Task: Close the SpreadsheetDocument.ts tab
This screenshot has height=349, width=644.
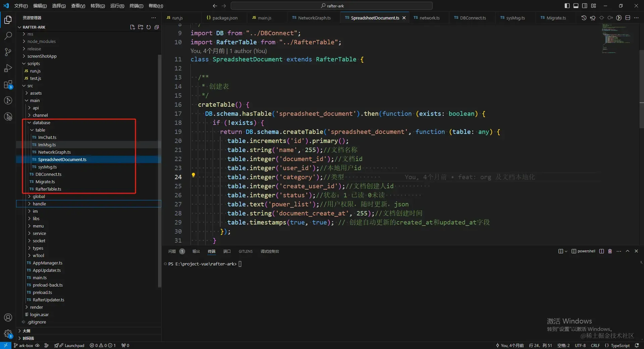Action: pos(404,18)
